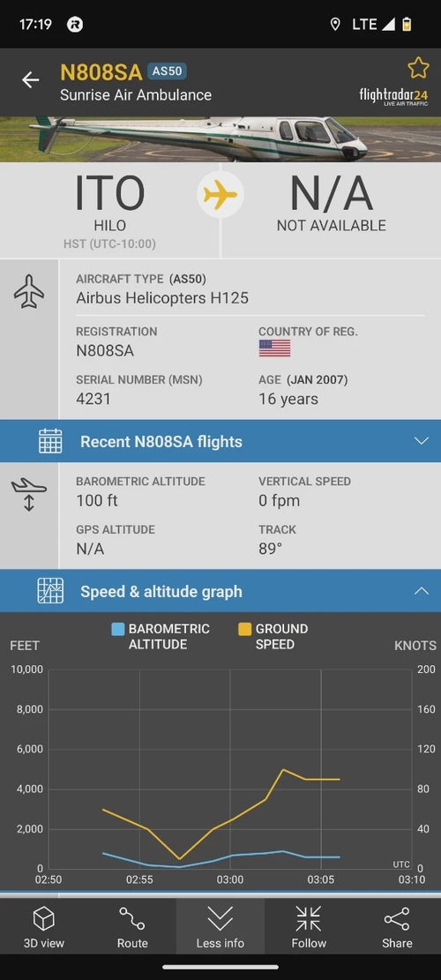The width and height of the screenshot is (441, 980).
Task: Open the 3D view cube icon
Action: click(44, 919)
